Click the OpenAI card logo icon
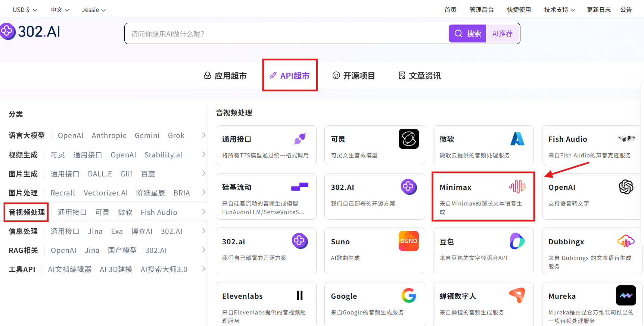 626,187
